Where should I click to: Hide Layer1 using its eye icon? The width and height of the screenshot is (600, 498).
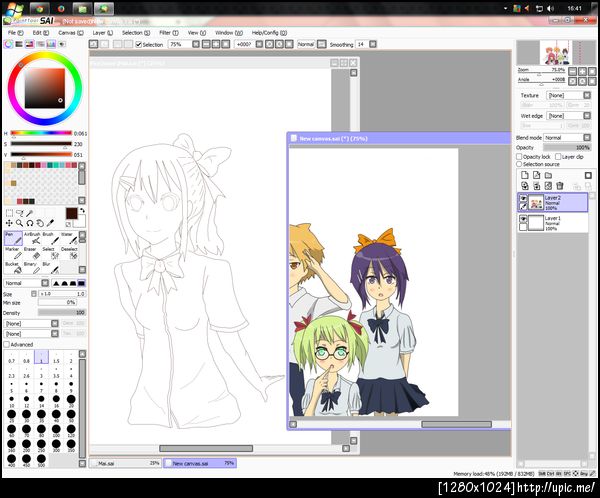(523, 219)
